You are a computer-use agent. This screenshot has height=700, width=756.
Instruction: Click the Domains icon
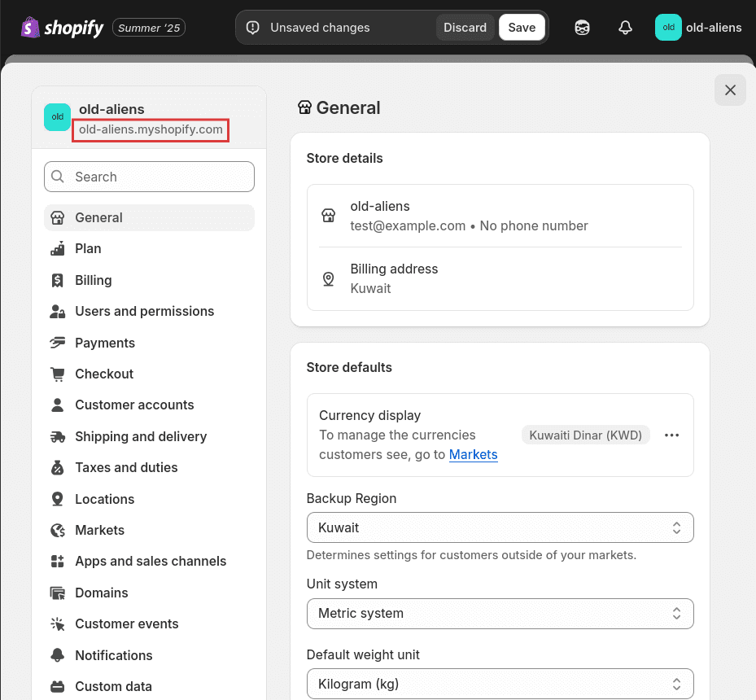point(58,593)
